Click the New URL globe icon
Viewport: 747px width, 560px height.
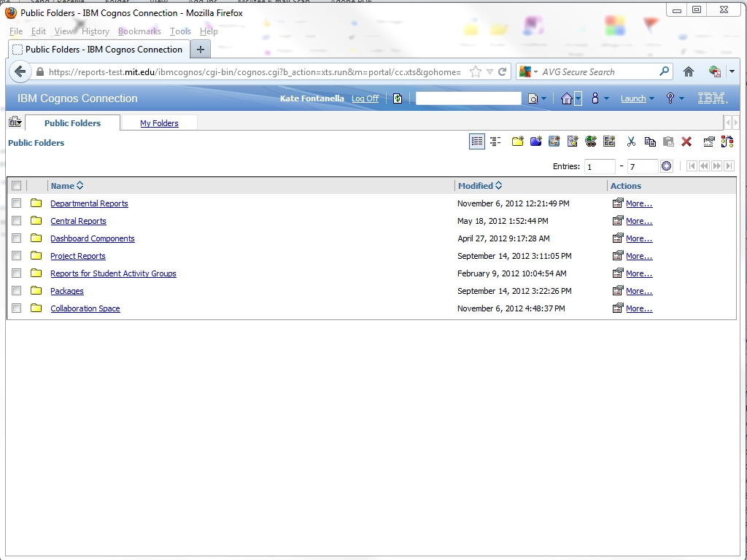click(591, 141)
